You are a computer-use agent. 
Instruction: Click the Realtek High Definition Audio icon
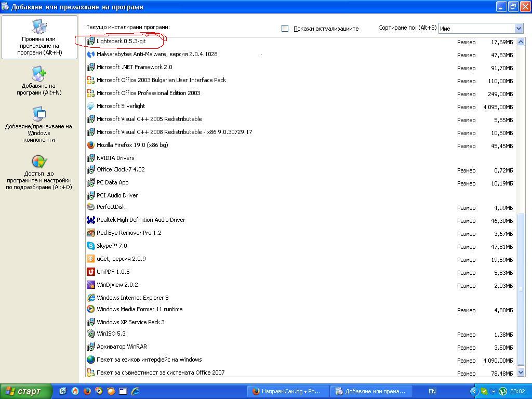90,220
